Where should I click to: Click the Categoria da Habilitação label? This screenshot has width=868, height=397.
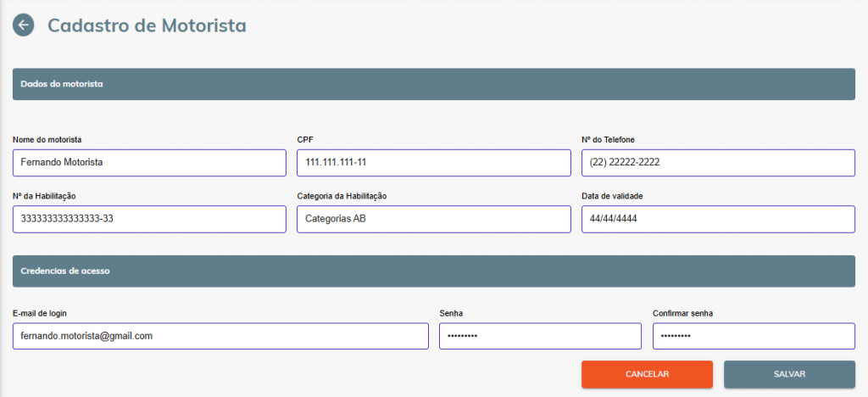tap(342, 196)
